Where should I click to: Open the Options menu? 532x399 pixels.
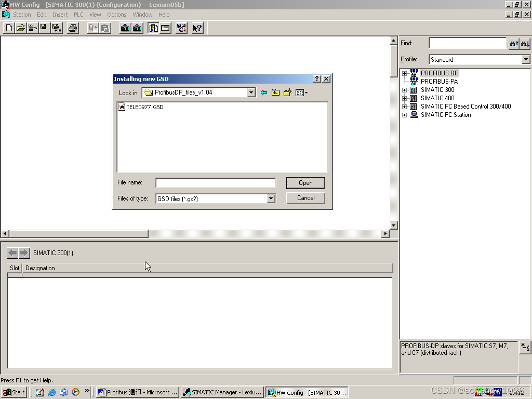[x=117, y=15]
